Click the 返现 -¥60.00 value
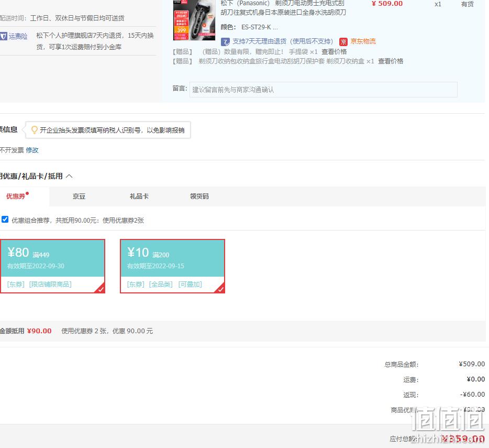 pyautogui.click(x=472, y=395)
